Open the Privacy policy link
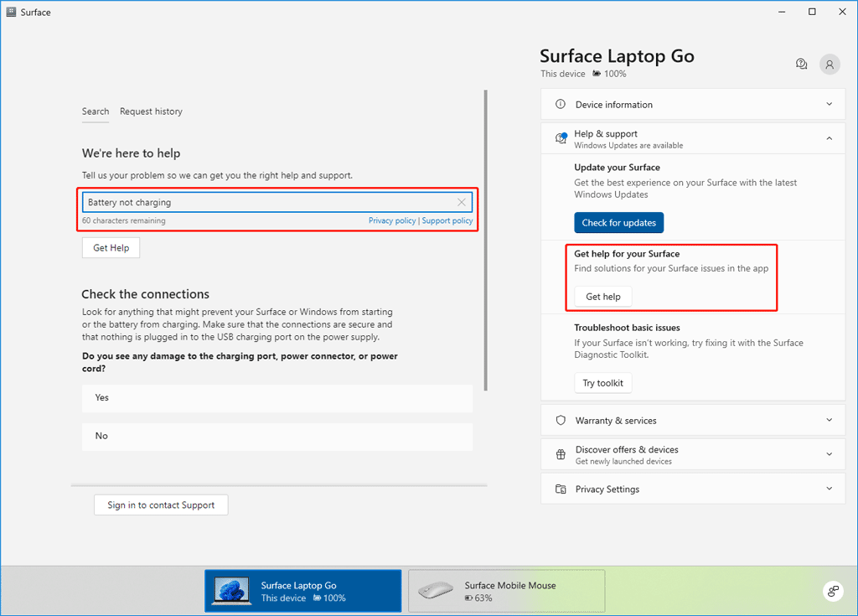 [392, 220]
